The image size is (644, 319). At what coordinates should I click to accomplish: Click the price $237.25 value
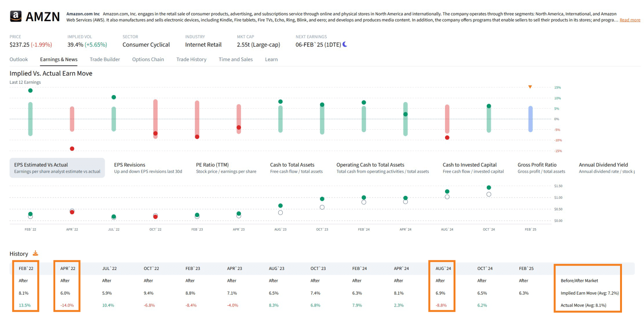tap(19, 45)
